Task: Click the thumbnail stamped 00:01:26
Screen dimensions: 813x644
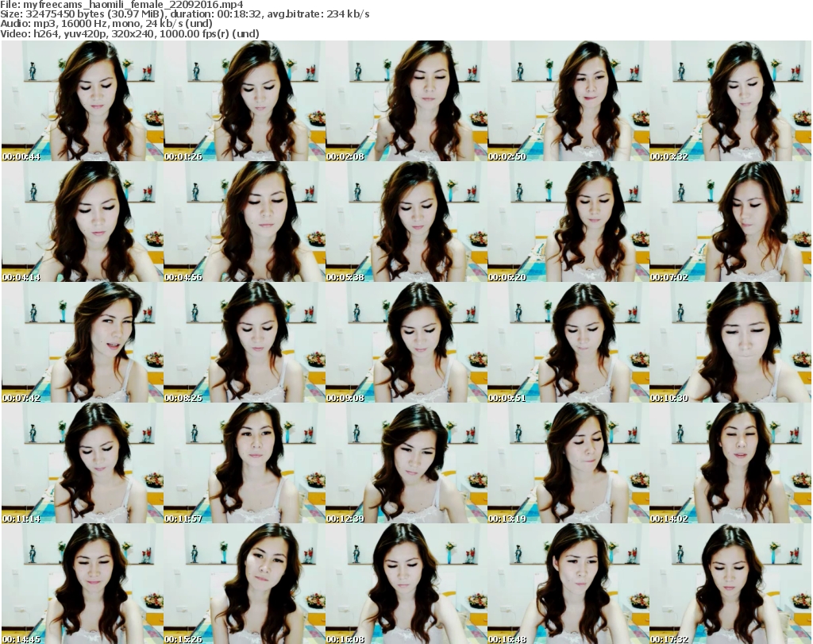Action: (x=245, y=101)
